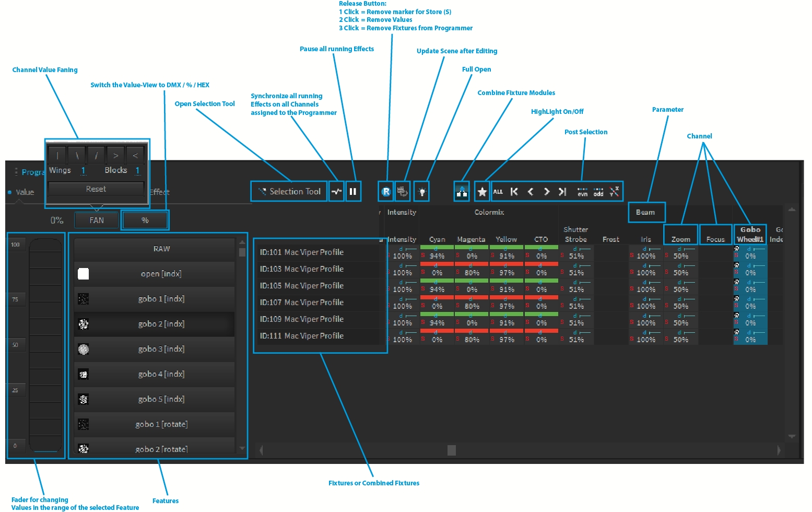
Task: Open the FAN channel fanning popup
Action: pyautogui.click(x=97, y=220)
